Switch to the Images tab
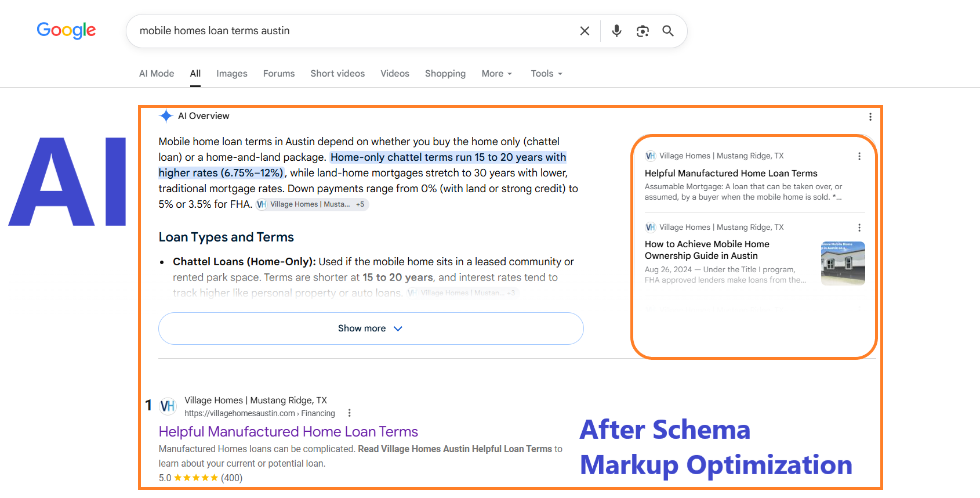 coord(232,73)
